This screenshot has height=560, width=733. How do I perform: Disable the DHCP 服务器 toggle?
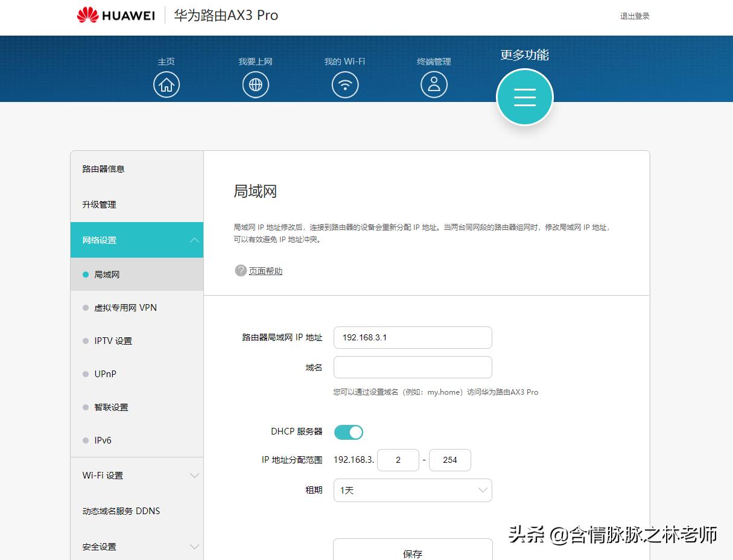348,432
